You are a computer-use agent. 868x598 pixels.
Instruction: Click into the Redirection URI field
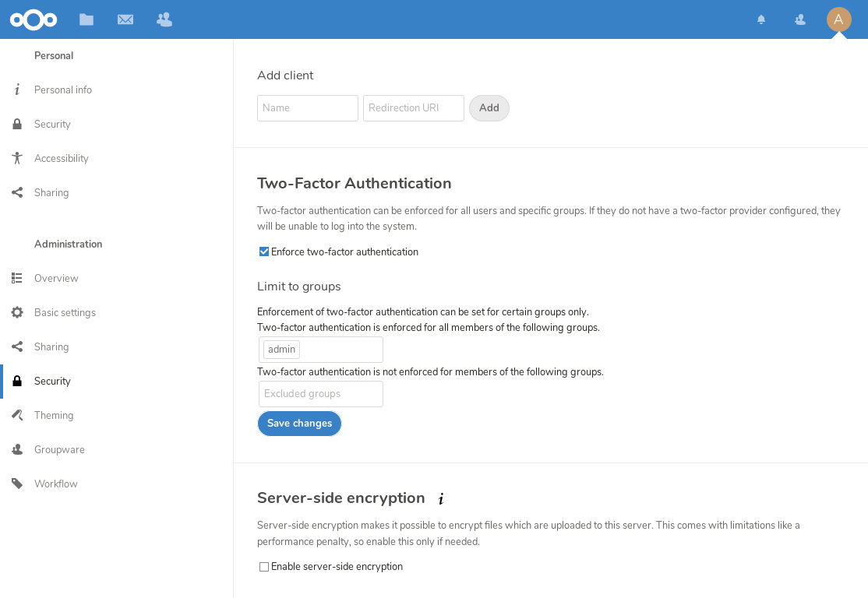414,108
